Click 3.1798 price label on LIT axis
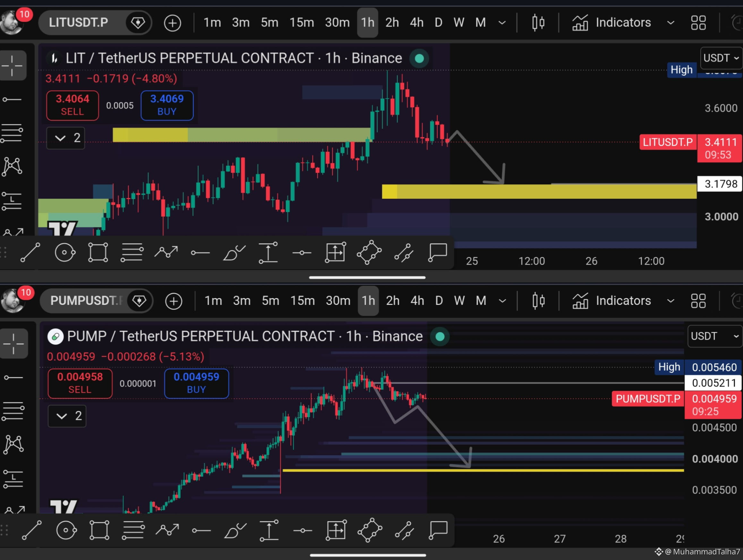 (720, 184)
